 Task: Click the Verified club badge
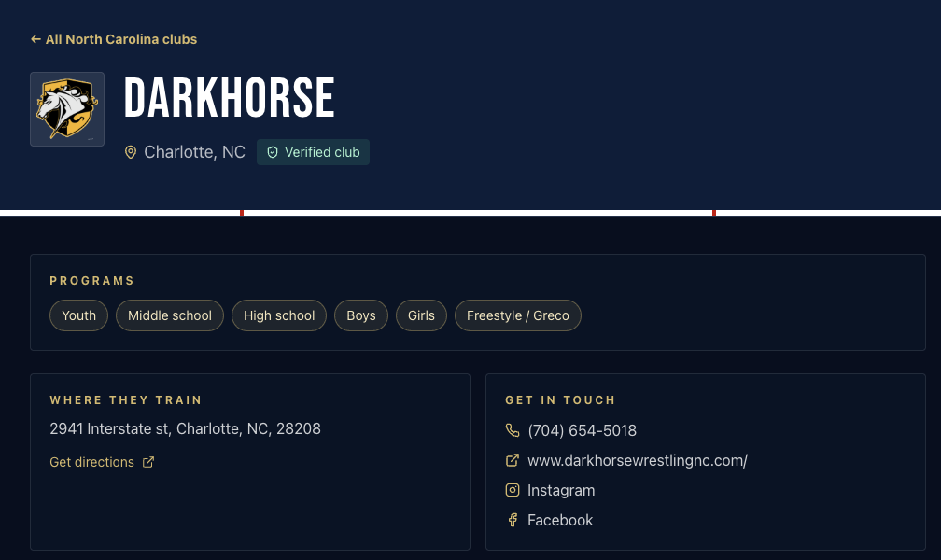click(x=314, y=152)
